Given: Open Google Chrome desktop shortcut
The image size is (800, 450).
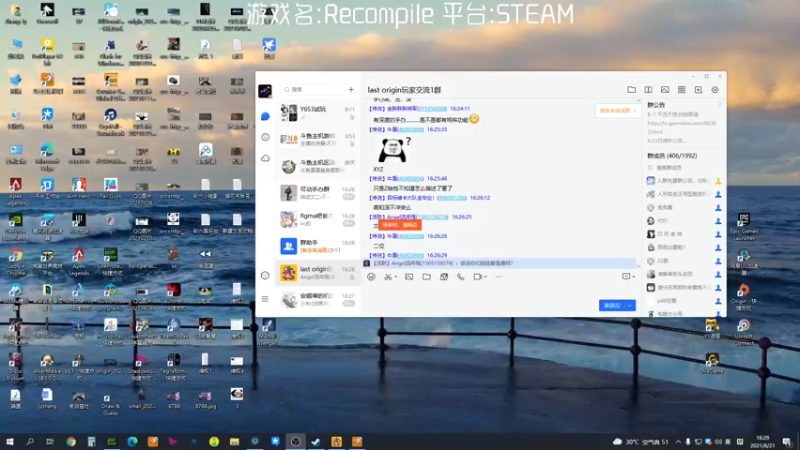Looking at the screenshot, I should coord(15,262).
